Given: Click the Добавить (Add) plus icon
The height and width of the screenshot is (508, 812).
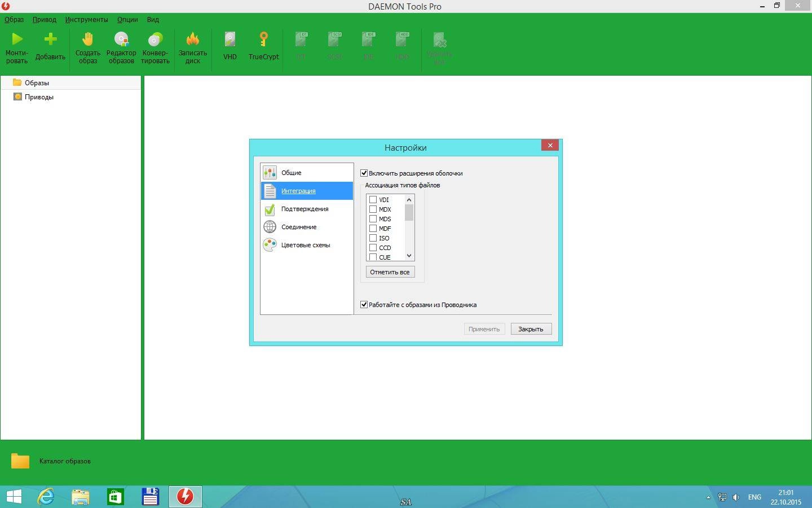Looking at the screenshot, I should [x=50, y=39].
